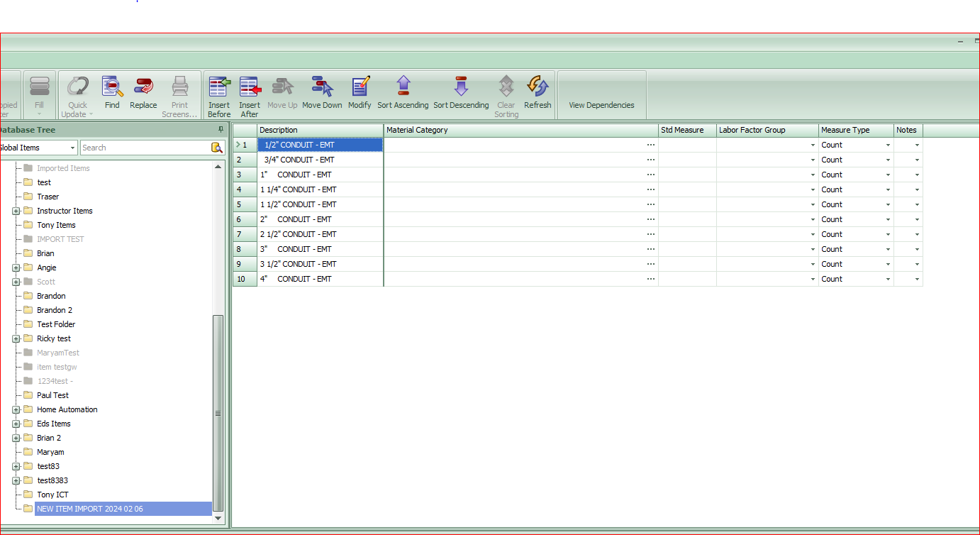Click View Dependencies
The width and height of the screenshot is (980, 535).
pyautogui.click(x=601, y=104)
